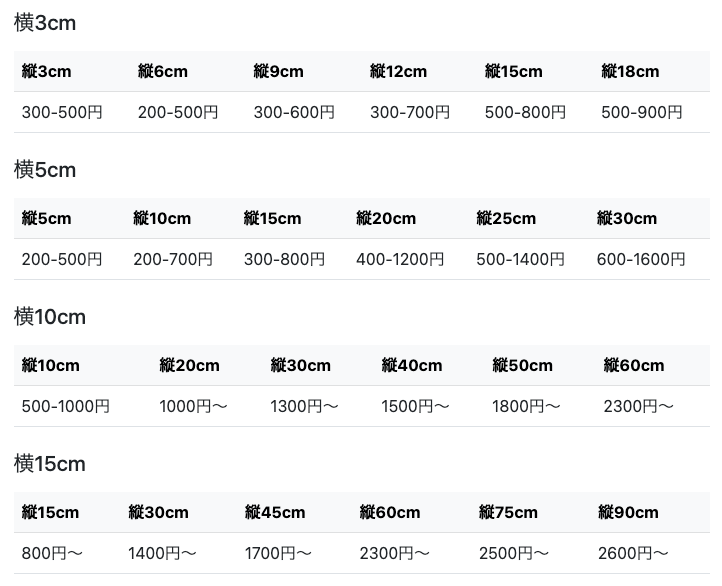Click the 2600円～ price cell
Viewport: 722px width, 586px height.
tap(633, 553)
